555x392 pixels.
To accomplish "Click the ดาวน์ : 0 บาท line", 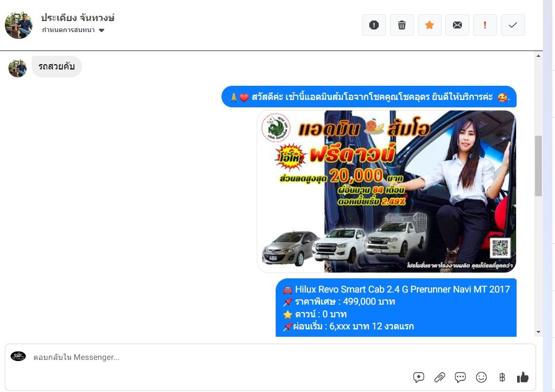I will coord(315,314).
